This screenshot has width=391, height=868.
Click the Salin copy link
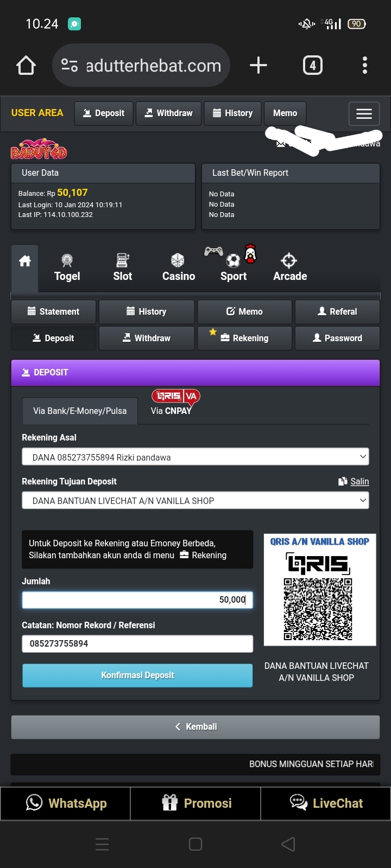tap(359, 481)
